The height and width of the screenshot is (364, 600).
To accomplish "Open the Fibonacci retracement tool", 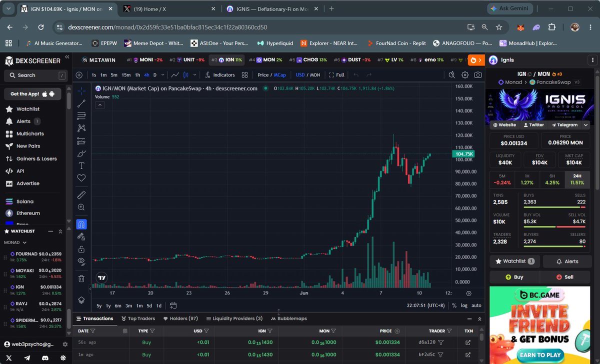I will point(81,116).
